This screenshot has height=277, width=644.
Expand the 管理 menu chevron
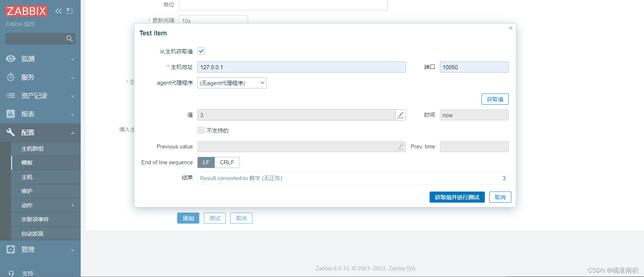(x=73, y=250)
